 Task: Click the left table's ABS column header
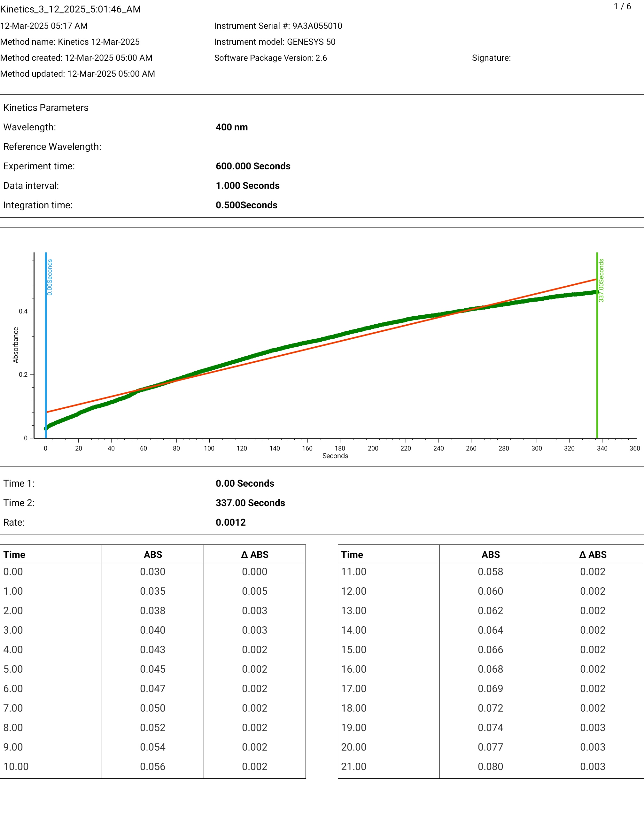tap(152, 555)
